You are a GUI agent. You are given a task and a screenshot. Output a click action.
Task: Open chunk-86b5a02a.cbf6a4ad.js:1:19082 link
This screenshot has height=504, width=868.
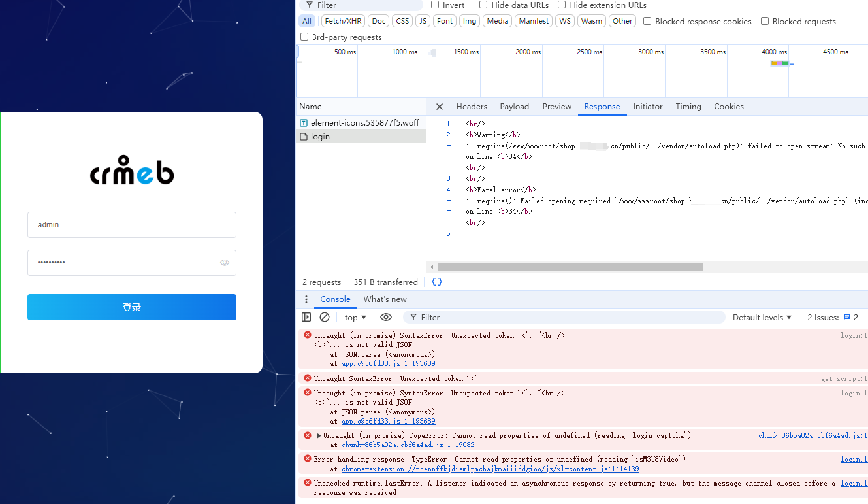(408, 445)
